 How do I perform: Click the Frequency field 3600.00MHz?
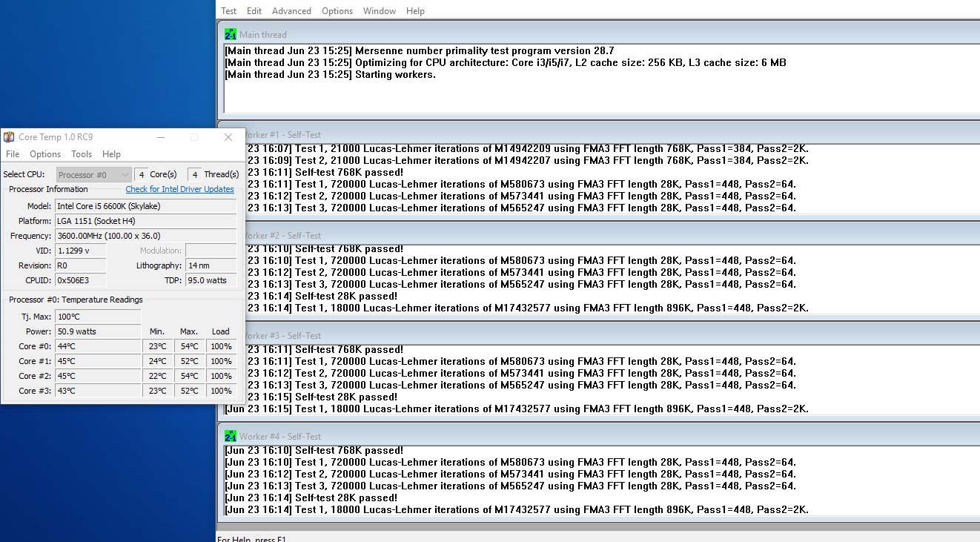(145, 236)
